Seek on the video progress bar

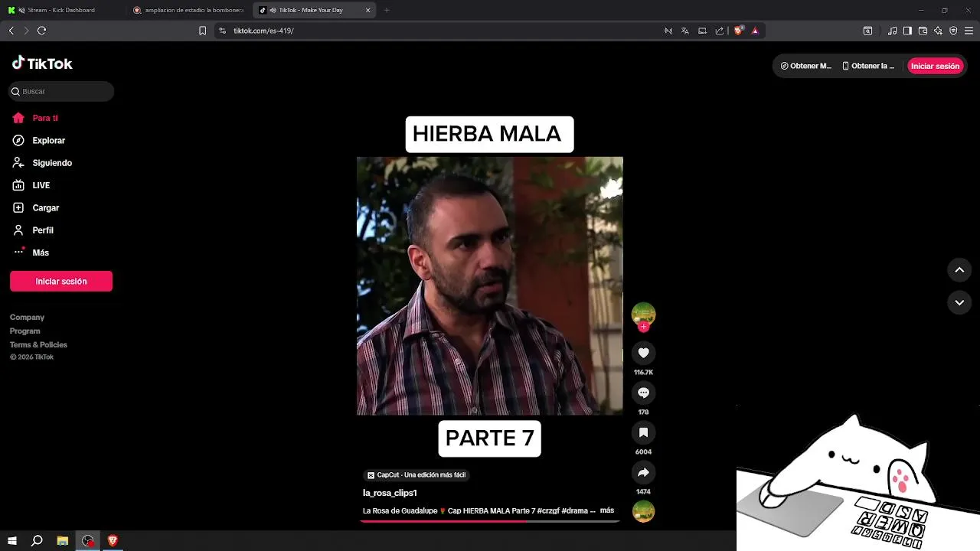(490, 521)
